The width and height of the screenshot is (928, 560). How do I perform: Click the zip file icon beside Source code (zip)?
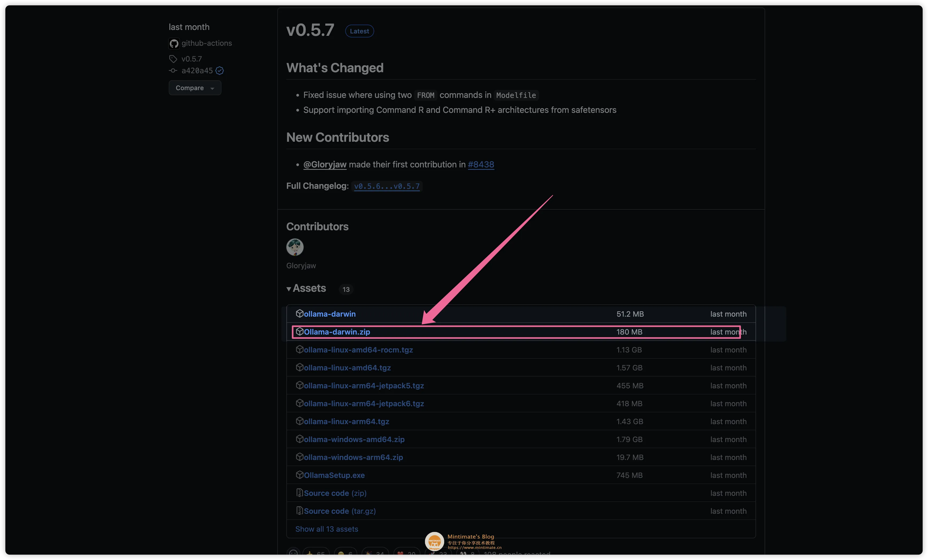(299, 493)
